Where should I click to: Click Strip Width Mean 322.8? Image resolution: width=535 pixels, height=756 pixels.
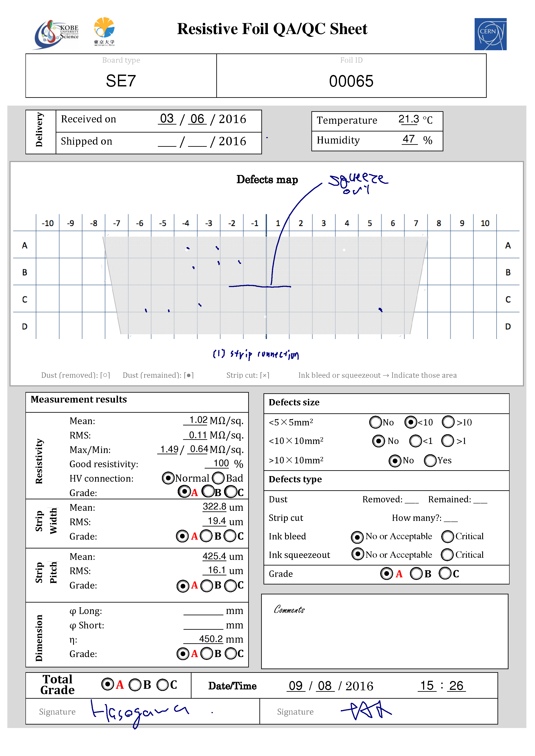click(215, 506)
